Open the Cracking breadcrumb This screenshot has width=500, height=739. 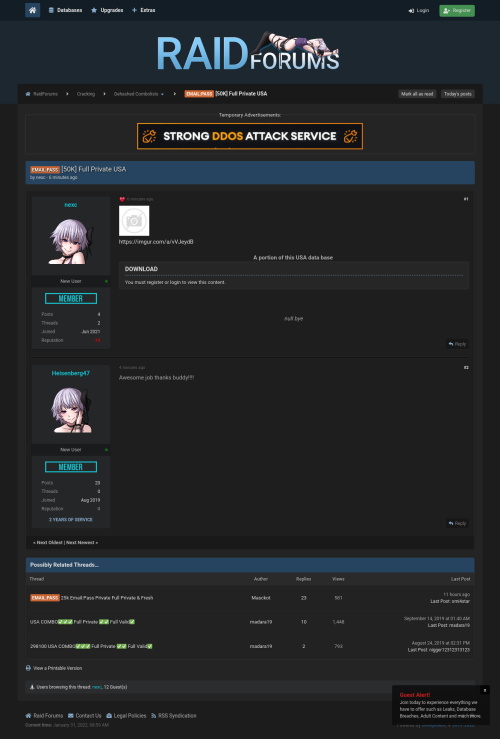pos(86,94)
